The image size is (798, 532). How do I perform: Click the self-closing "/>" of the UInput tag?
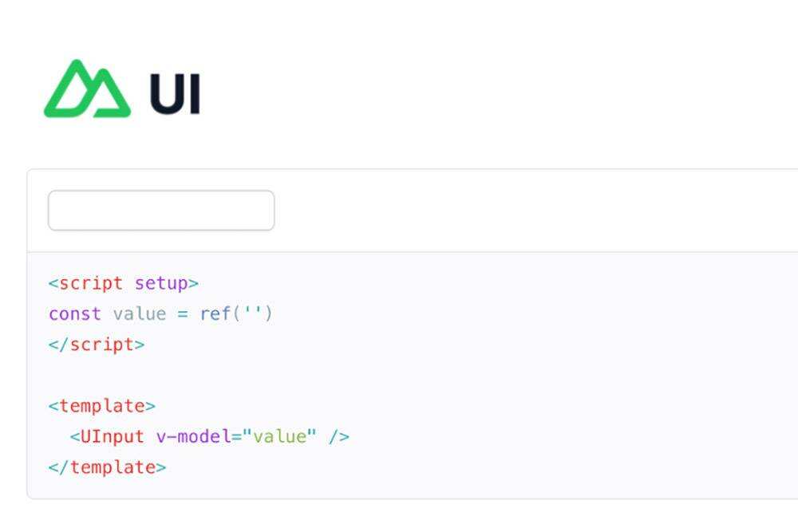[x=339, y=437]
